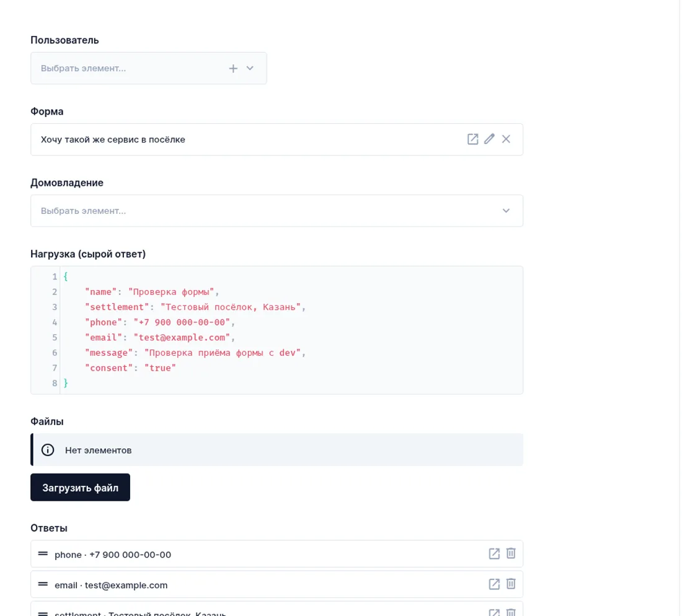Image resolution: width=682 pixels, height=616 pixels.
Task: Open the Форма item in new window
Action: [473, 139]
